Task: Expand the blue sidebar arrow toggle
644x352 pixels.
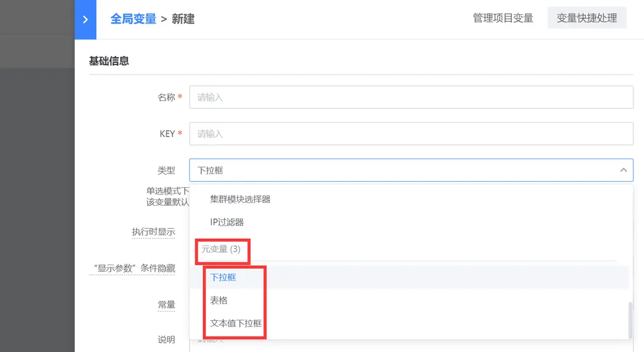Action: 86,19
